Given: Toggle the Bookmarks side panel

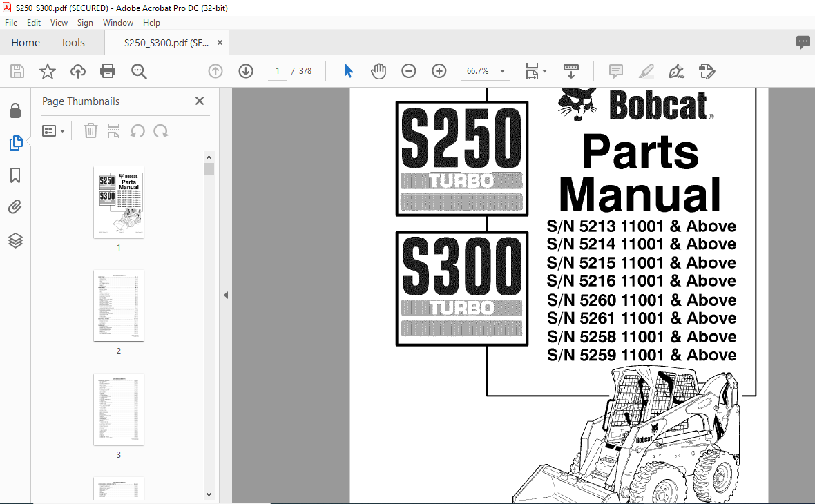Looking at the screenshot, I should point(15,175).
